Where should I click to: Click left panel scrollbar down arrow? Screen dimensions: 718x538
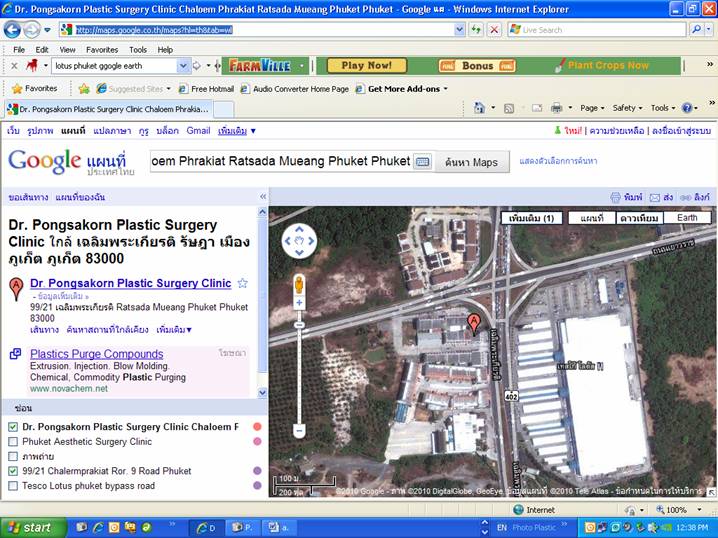point(262,392)
